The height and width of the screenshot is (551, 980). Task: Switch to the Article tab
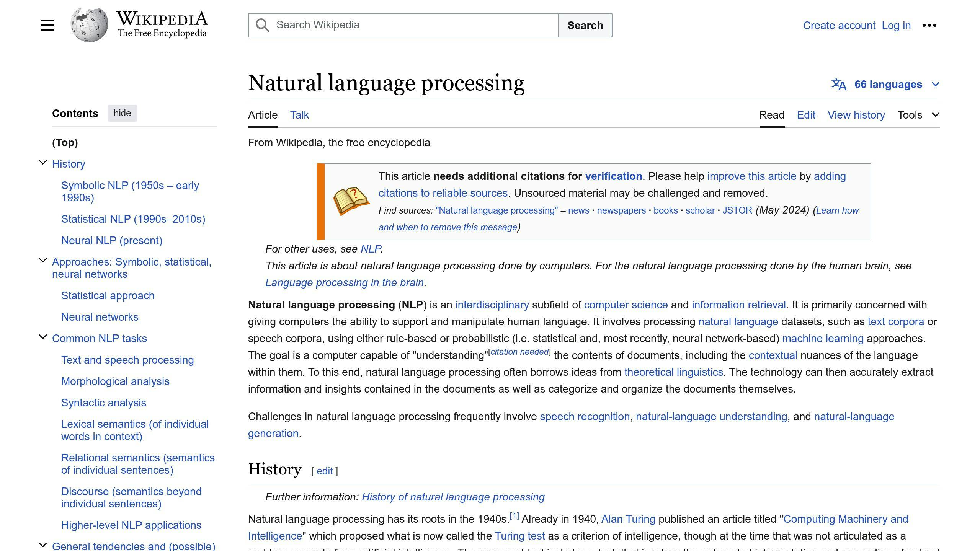pyautogui.click(x=263, y=115)
